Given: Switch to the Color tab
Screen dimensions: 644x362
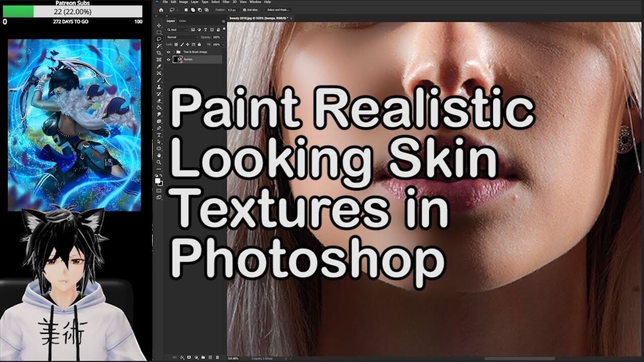Looking at the screenshot, I should 183,21.
